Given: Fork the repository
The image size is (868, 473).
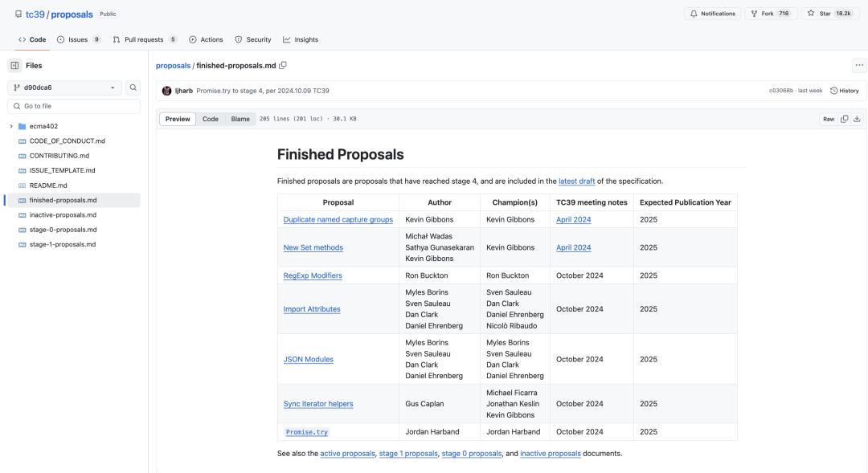Looking at the screenshot, I should pyautogui.click(x=771, y=14).
